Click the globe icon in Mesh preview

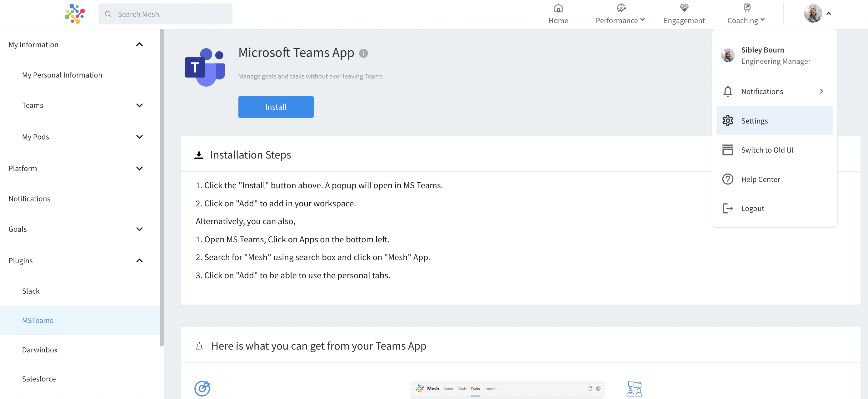598,389
